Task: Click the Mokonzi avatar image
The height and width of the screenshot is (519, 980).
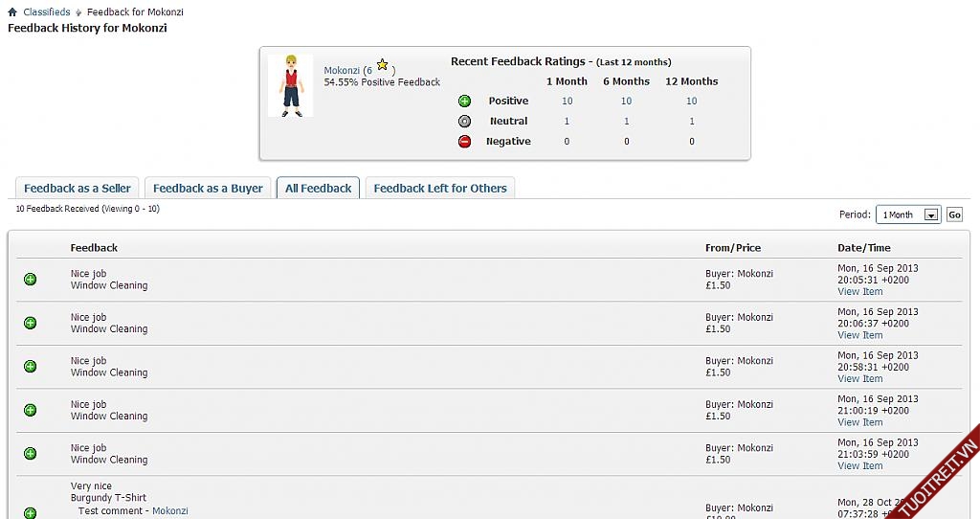Action: click(x=290, y=86)
